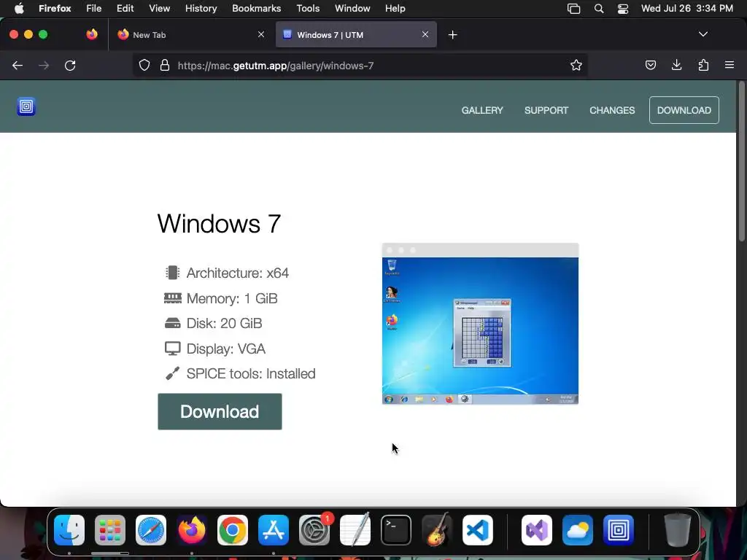Open Launchpad from the Dock
Screen dimensions: 747x560
pyautogui.click(x=110, y=530)
